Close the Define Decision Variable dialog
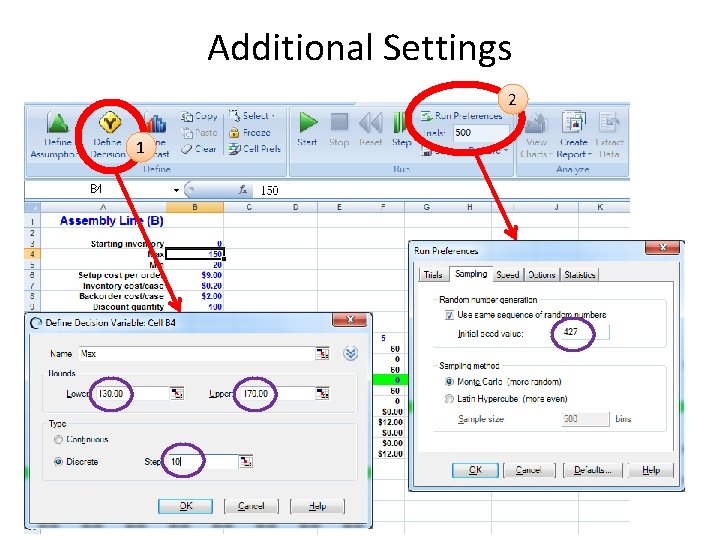 (x=350, y=320)
